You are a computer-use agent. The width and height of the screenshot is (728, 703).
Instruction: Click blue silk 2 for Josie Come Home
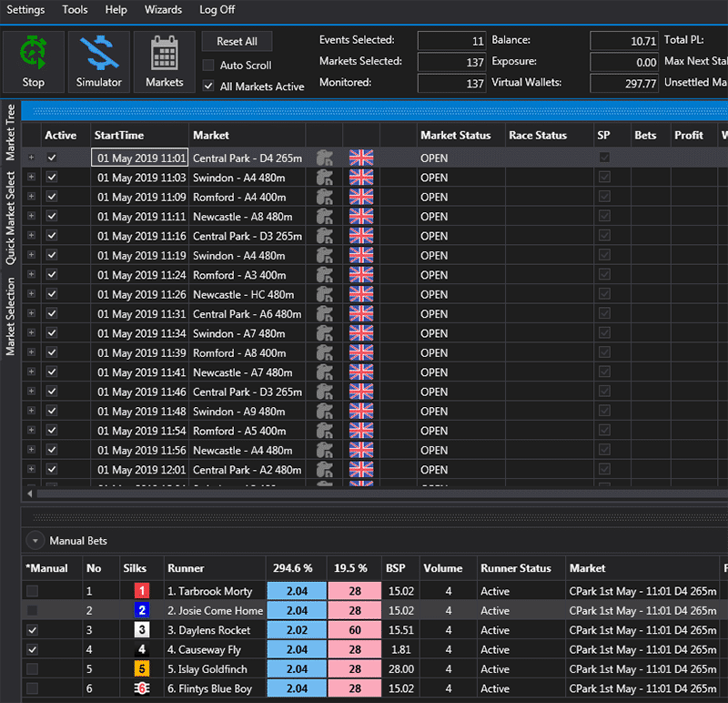point(142,610)
